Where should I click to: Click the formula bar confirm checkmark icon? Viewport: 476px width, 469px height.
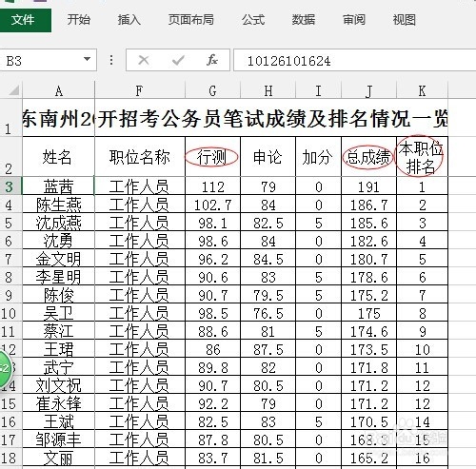pyautogui.click(x=178, y=60)
